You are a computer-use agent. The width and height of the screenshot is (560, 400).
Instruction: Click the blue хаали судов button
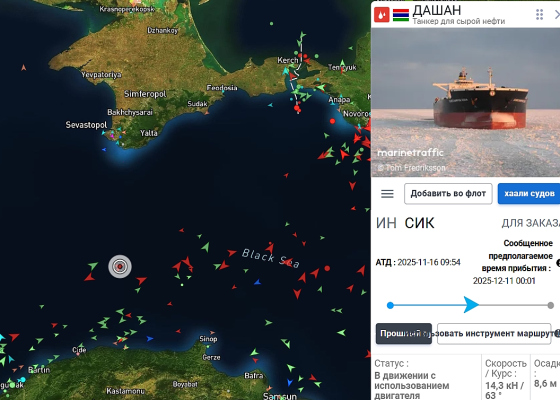coord(529,194)
